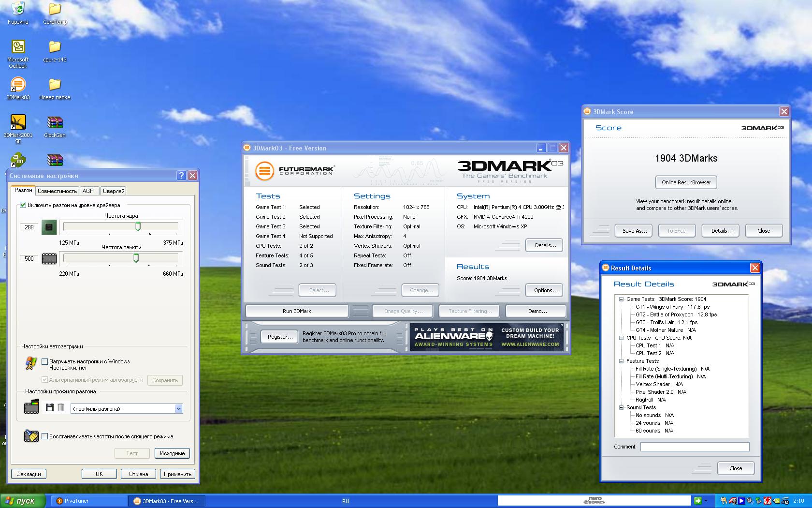
Task: Open the RivaTuner taskbar item
Action: (x=89, y=501)
